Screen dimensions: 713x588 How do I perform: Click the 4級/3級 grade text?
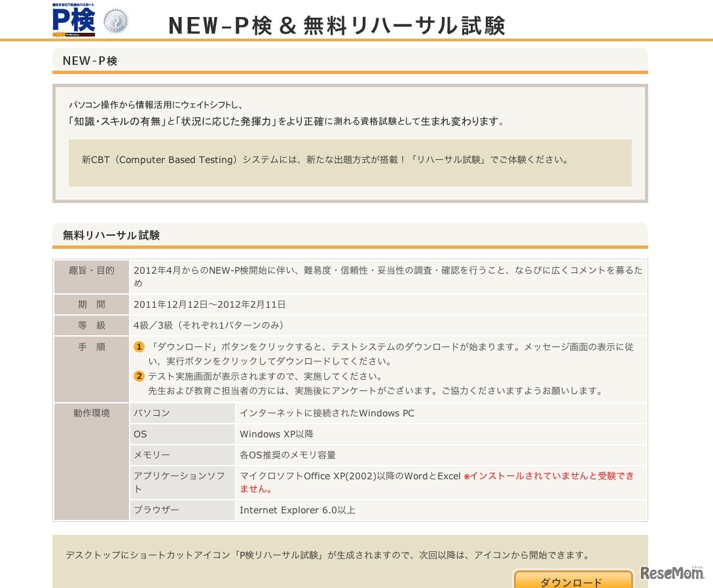point(209,325)
